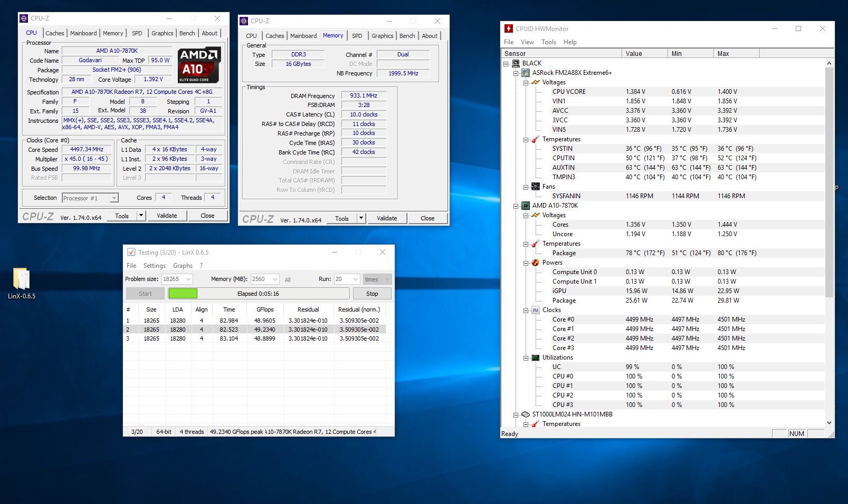Click Validate in the CPU tab window
This screenshot has width=848, height=504.
click(x=167, y=216)
